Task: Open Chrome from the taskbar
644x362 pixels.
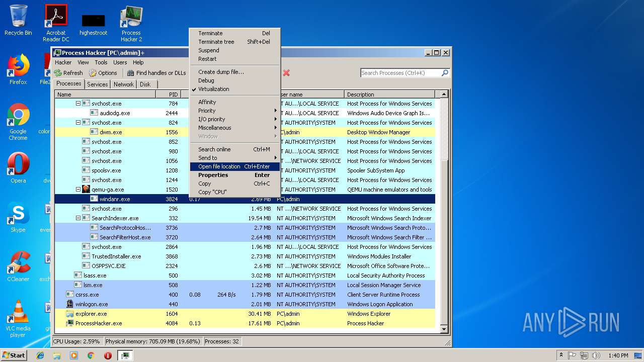Action: click(91, 355)
